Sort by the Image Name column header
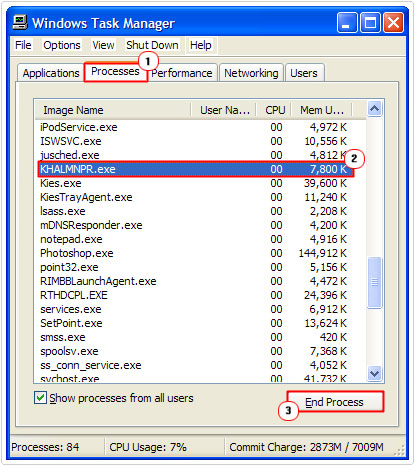The image size is (415, 466). [113, 110]
